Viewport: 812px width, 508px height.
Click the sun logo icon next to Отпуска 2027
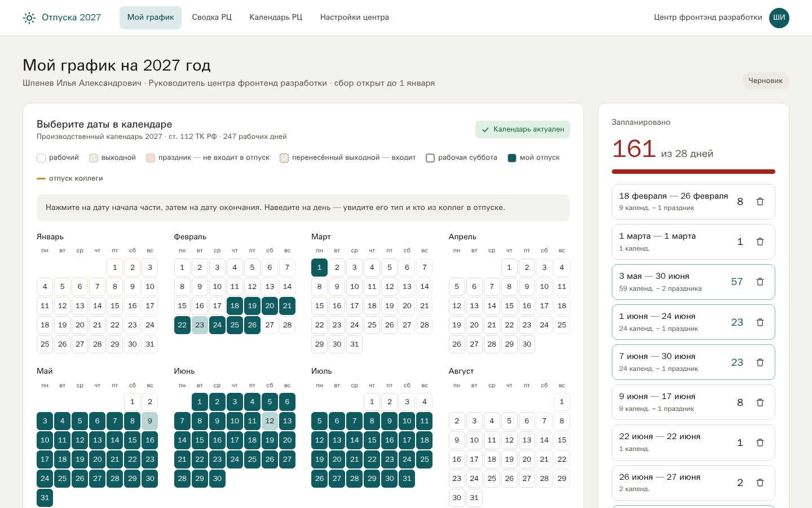tap(29, 18)
